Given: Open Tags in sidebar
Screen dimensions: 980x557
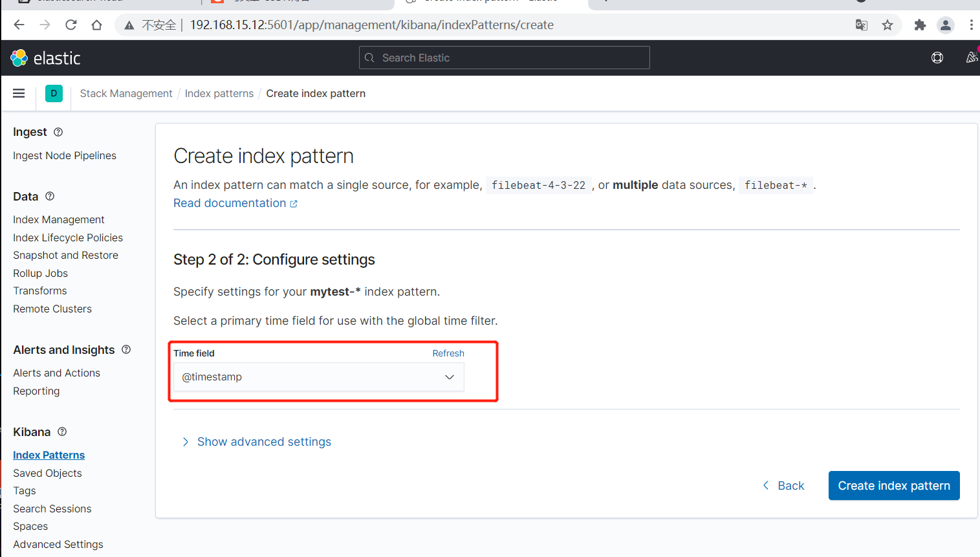Looking at the screenshot, I should coord(25,491).
